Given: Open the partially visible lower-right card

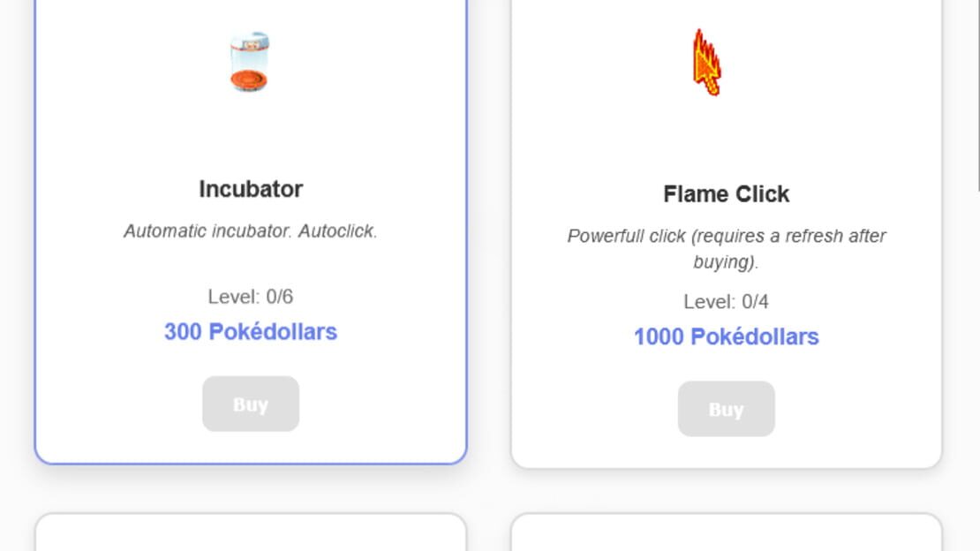Looking at the screenshot, I should (x=727, y=532).
